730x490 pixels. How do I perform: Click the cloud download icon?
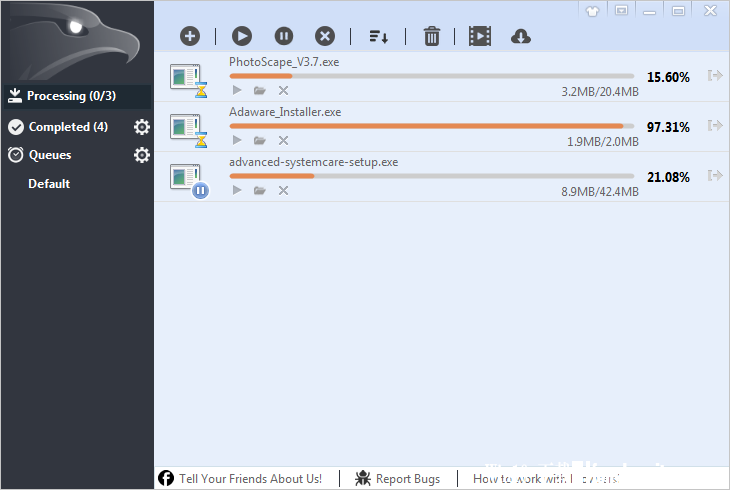coord(520,36)
